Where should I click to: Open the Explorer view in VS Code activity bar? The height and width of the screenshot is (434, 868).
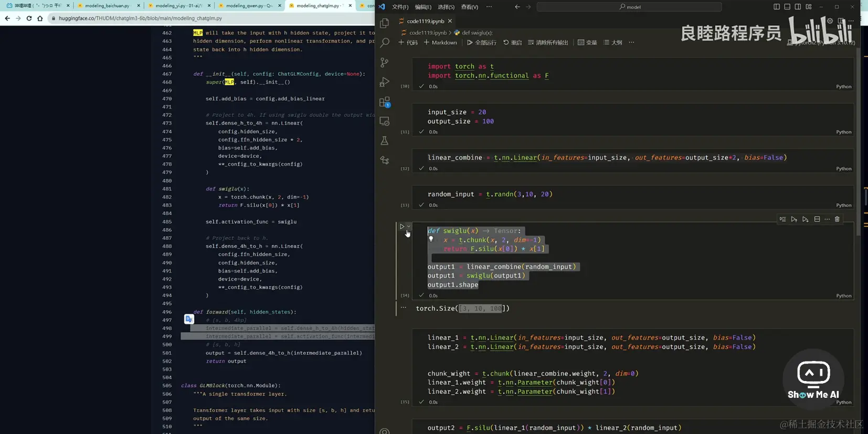coord(385,23)
